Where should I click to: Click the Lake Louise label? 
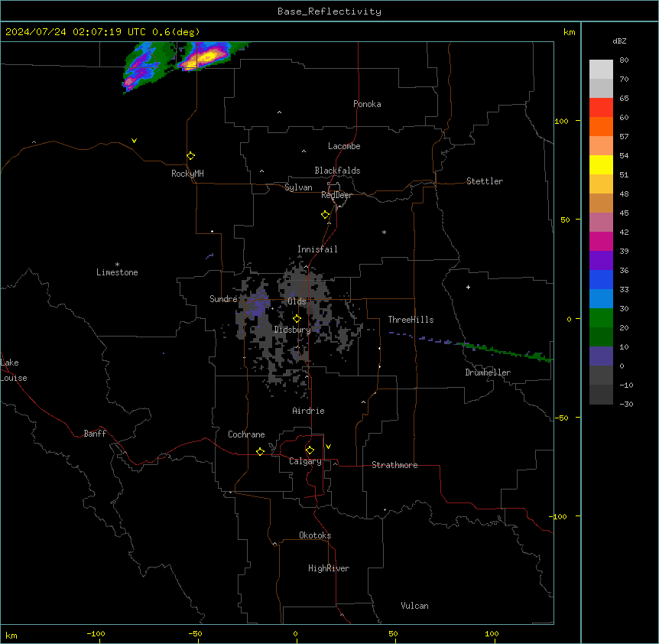14,370
